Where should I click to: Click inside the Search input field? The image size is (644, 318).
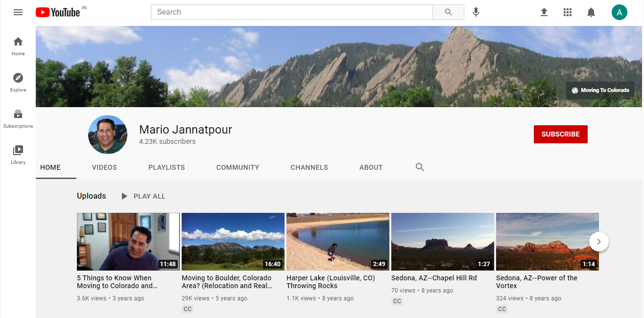coord(292,12)
